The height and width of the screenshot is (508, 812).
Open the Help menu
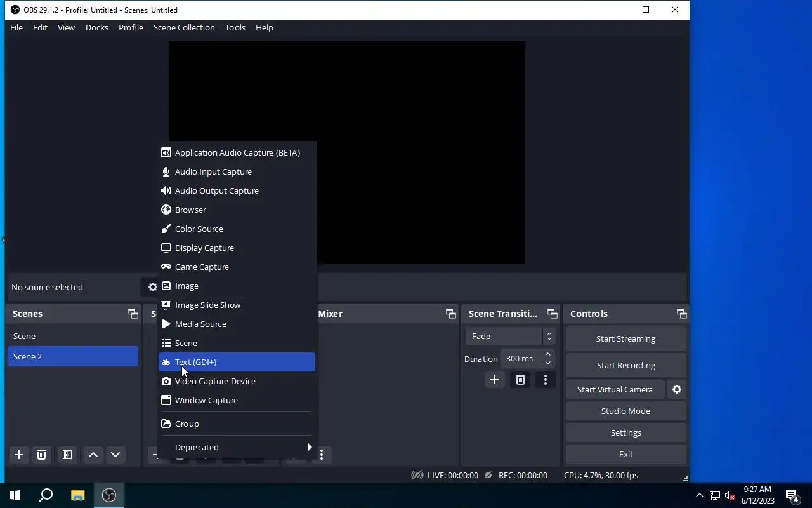265,27
